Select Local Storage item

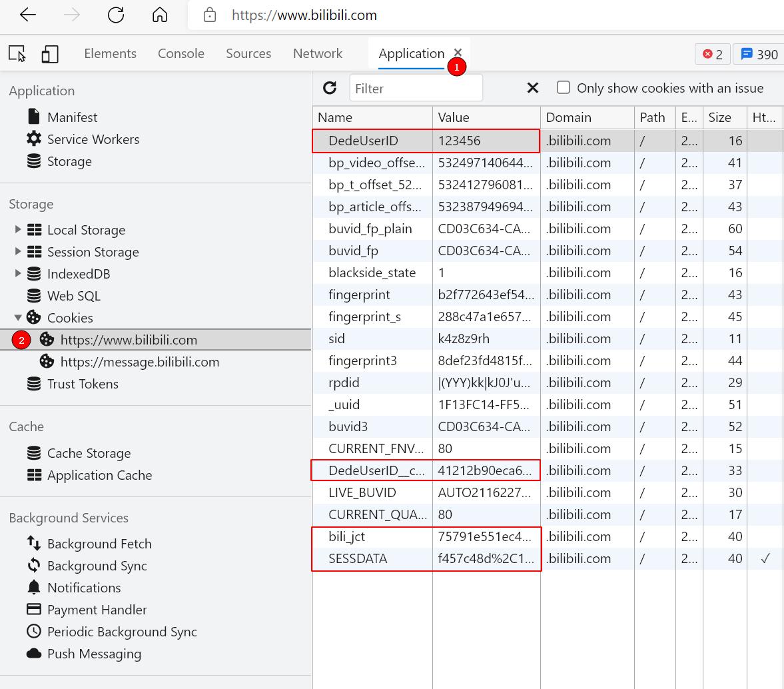click(86, 230)
